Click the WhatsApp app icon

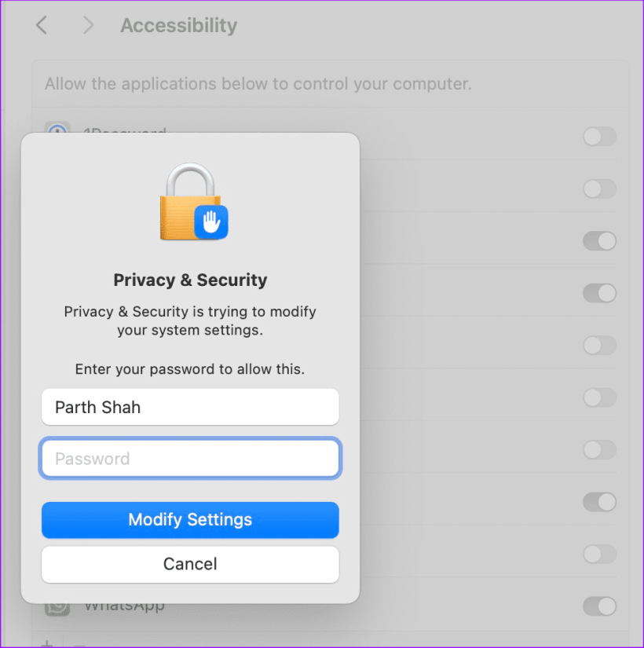point(57,607)
